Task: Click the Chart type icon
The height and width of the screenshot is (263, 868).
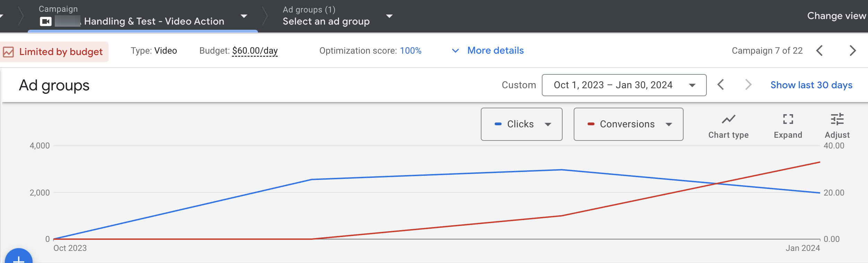Action: pos(728,120)
